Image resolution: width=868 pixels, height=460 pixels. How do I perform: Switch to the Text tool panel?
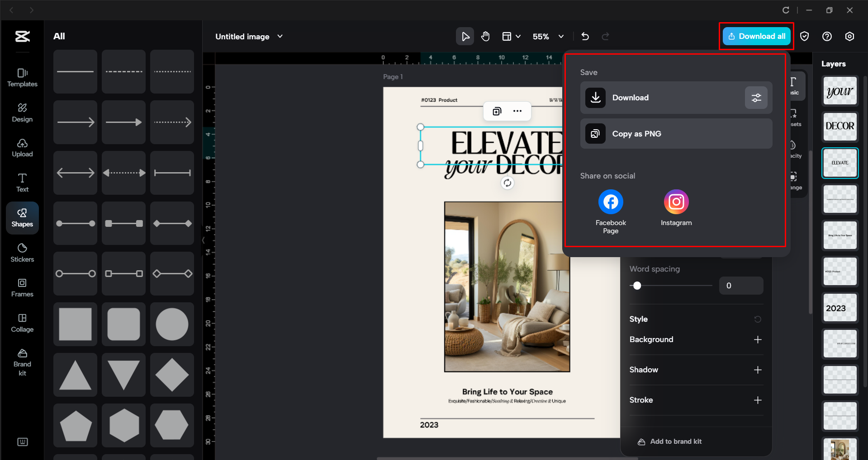click(22, 182)
